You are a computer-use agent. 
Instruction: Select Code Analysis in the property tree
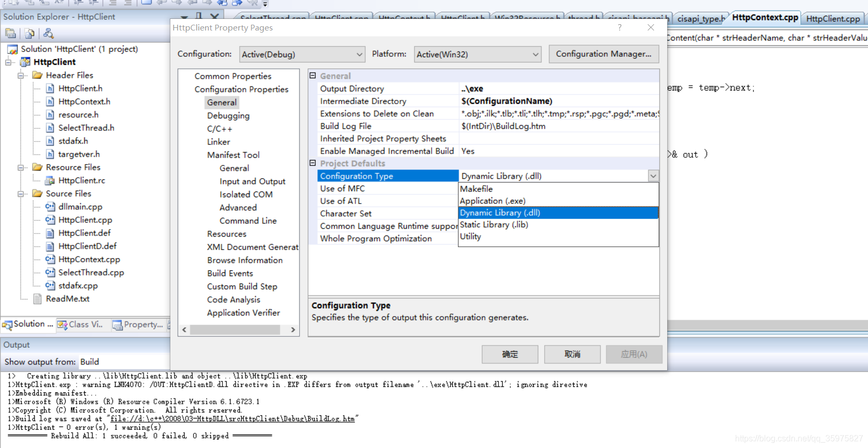233,300
